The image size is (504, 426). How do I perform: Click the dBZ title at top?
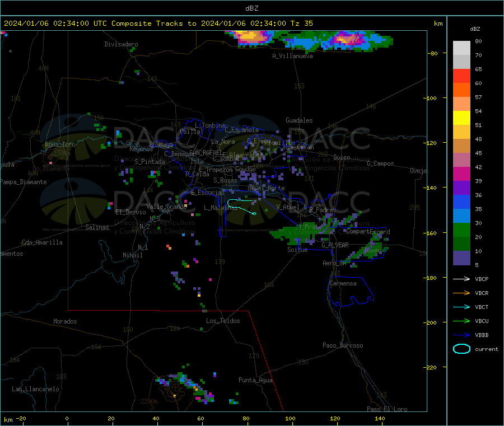[251, 8]
